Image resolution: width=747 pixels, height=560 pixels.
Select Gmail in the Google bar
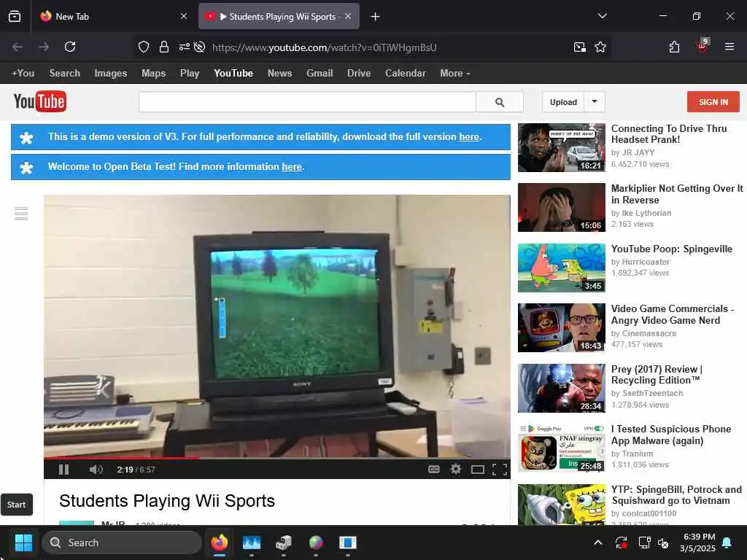pos(320,74)
